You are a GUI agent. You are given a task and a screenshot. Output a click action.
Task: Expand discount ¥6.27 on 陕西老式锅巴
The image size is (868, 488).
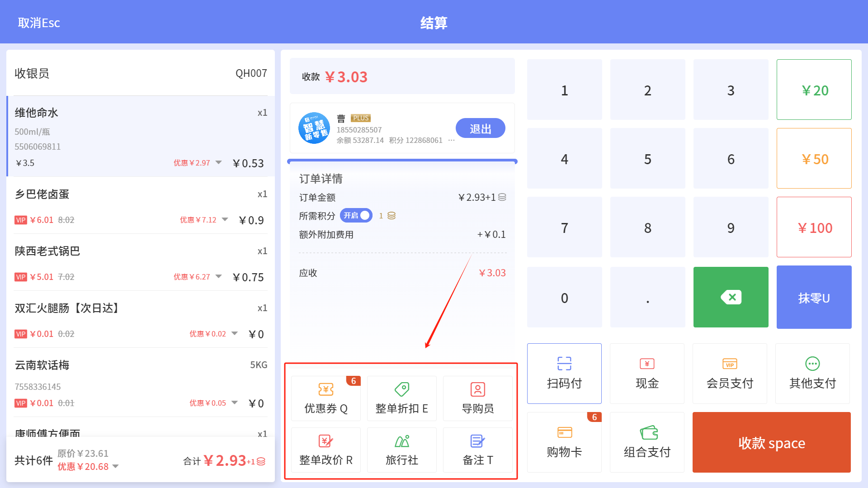tap(219, 276)
